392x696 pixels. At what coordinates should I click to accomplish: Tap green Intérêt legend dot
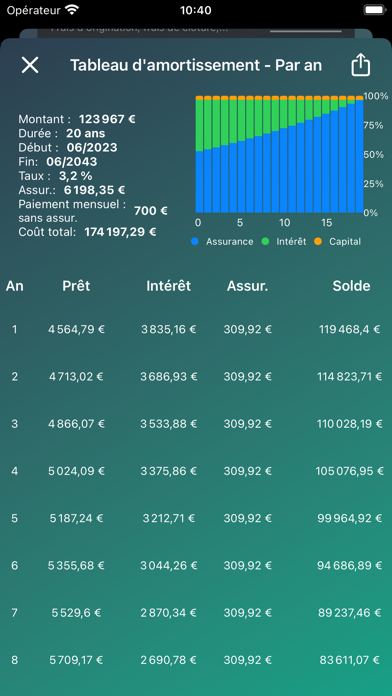pyautogui.click(x=265, y=242)
